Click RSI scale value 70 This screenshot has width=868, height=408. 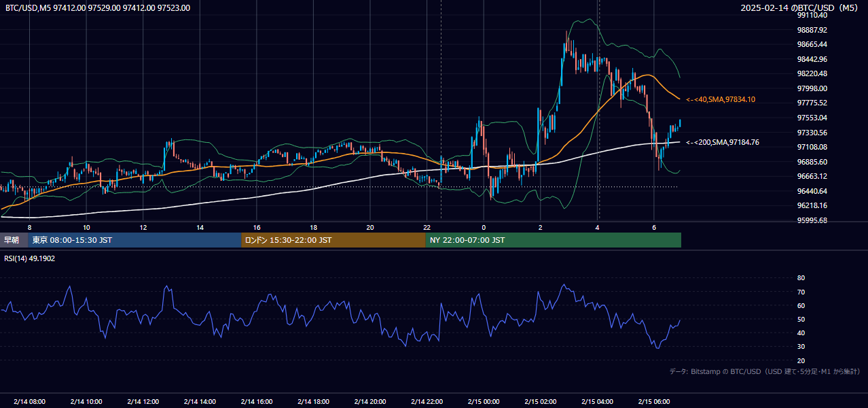[x=801, y=292]
